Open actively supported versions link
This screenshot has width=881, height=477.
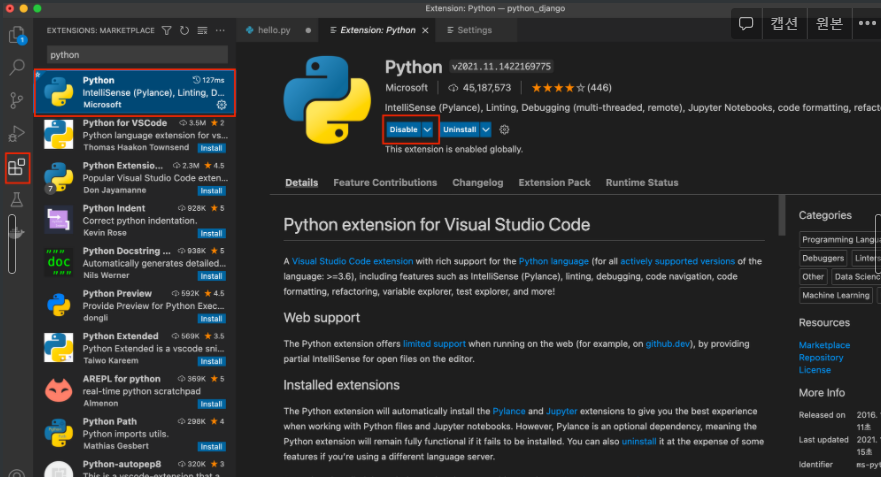coord(677,261)
